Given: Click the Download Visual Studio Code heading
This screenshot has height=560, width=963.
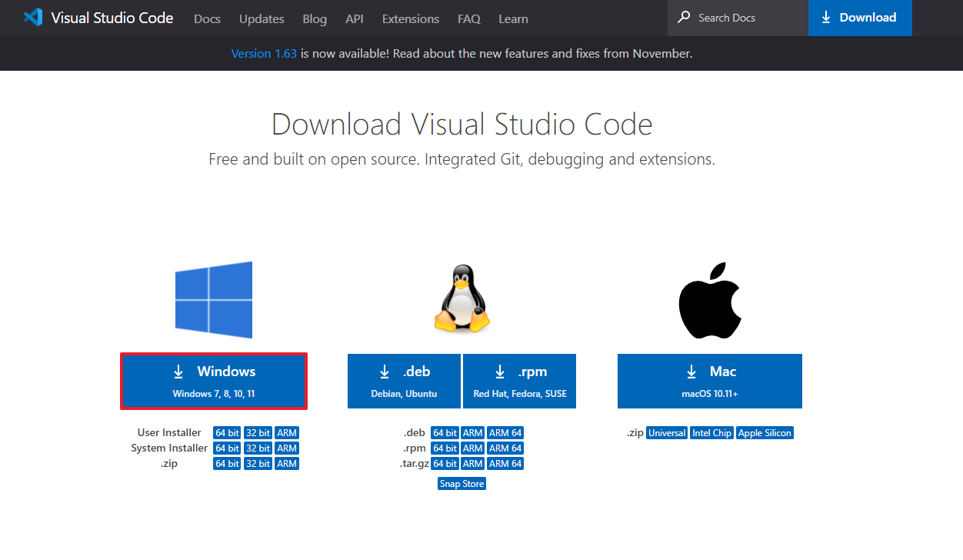Looking at the screenshot, I should tap(462, 124).
